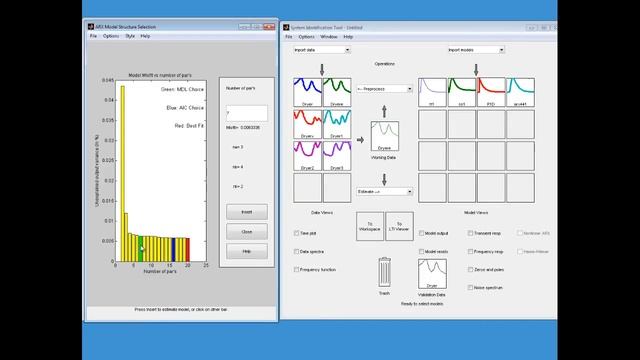Select the dark green data set icon
Image resolution: width=640 pixels, height=360 pixels.
point(337,92)
